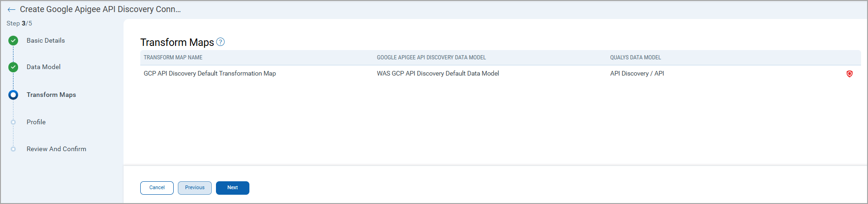The height and width of the screenshot is (204, 868).
Task: Cancel the connector creation
Action: (157, 188)
